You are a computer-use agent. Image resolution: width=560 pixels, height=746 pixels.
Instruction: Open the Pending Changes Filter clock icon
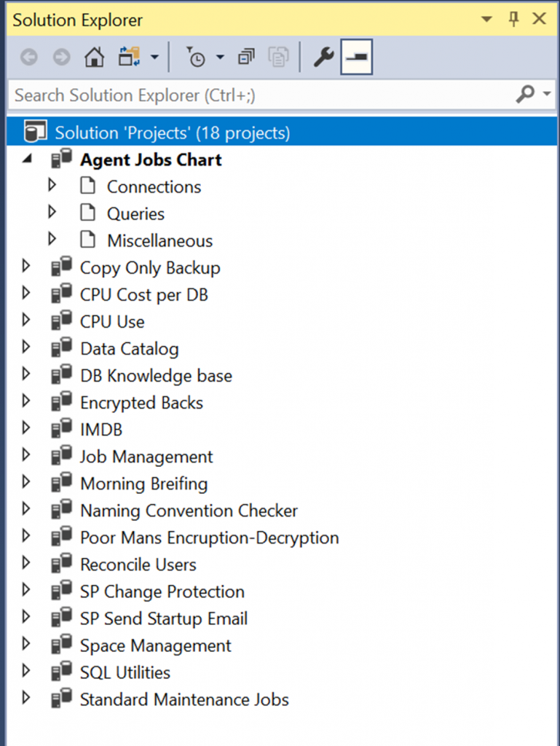click(x=196, y=58)
